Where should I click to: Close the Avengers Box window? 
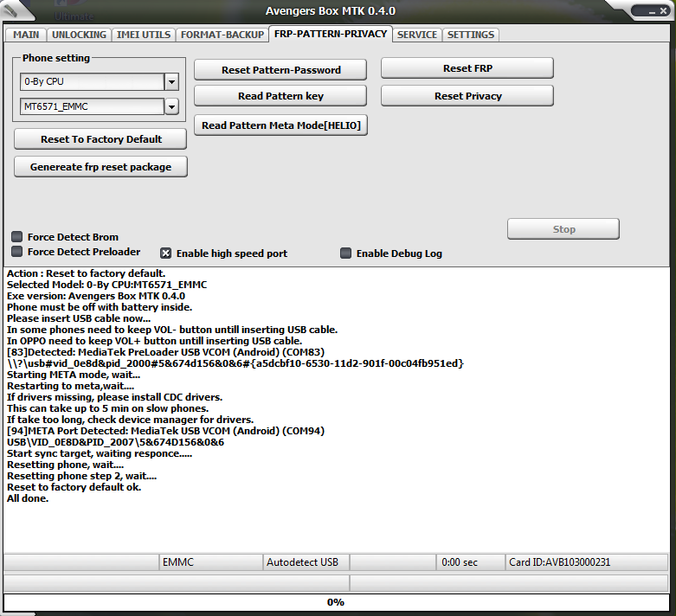point(664,11)
